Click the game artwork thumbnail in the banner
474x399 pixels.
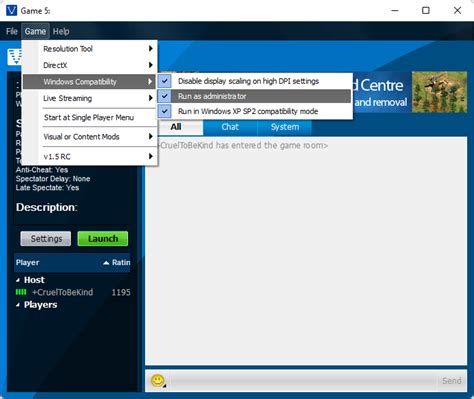[x=439, y=92]
